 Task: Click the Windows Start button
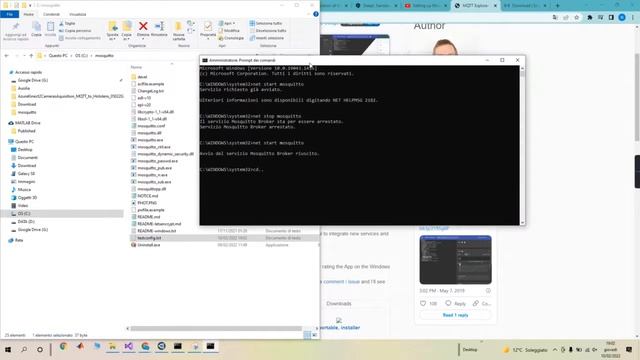(x=8, y=350)
